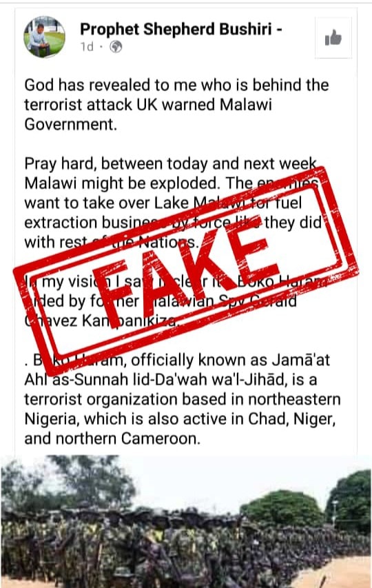Click the globe public privacy icon

116,47
